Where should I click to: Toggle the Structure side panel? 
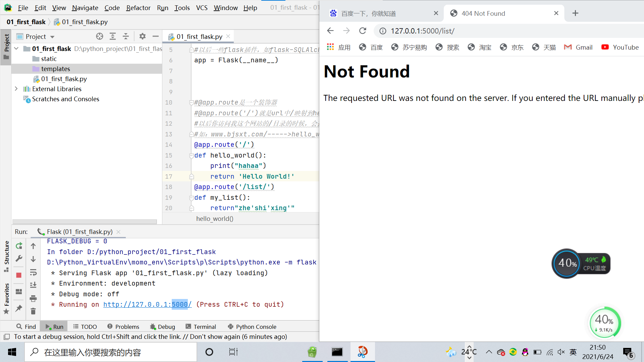[x=6, y=256]
